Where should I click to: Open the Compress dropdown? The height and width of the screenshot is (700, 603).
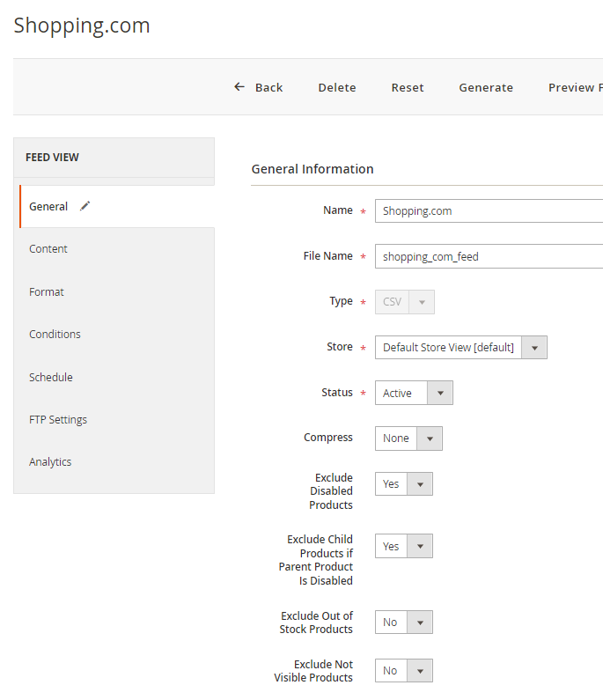click(x=408, y=438)
